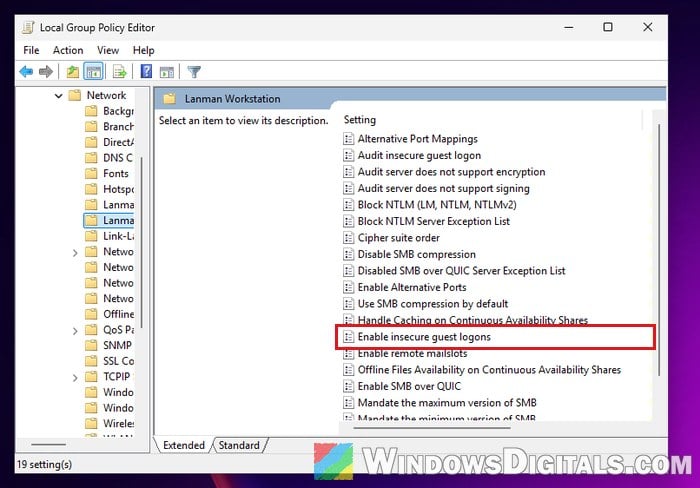Switch to the Extended tab
Screen dimensions: 700x488
pyautogui.click(x=183, y=445)
